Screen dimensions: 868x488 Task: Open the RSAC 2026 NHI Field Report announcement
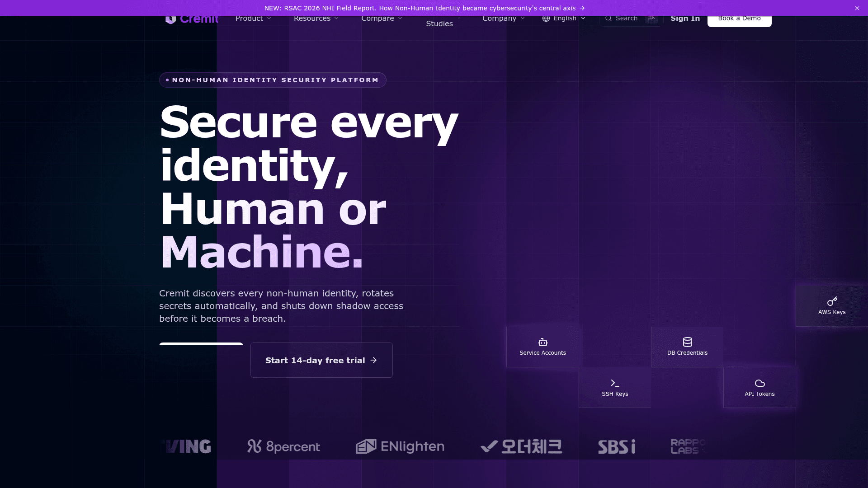pyautogui.click(x=425, y=8)
